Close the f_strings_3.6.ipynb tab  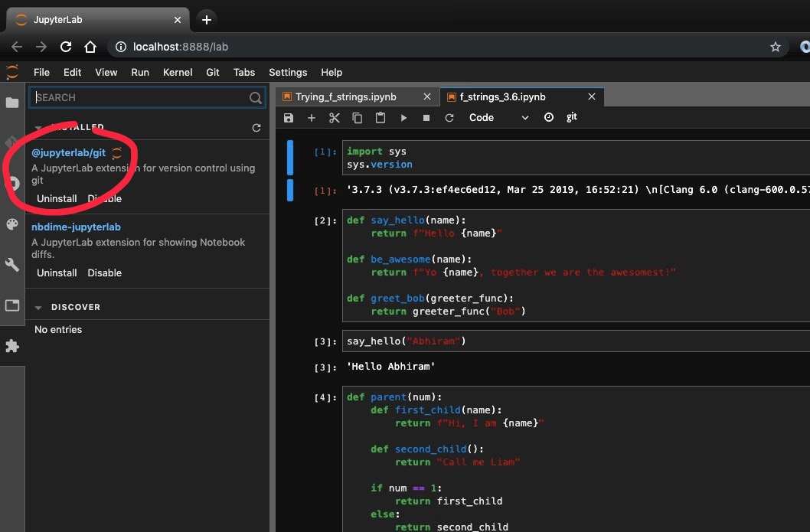(x=591, y=97)
